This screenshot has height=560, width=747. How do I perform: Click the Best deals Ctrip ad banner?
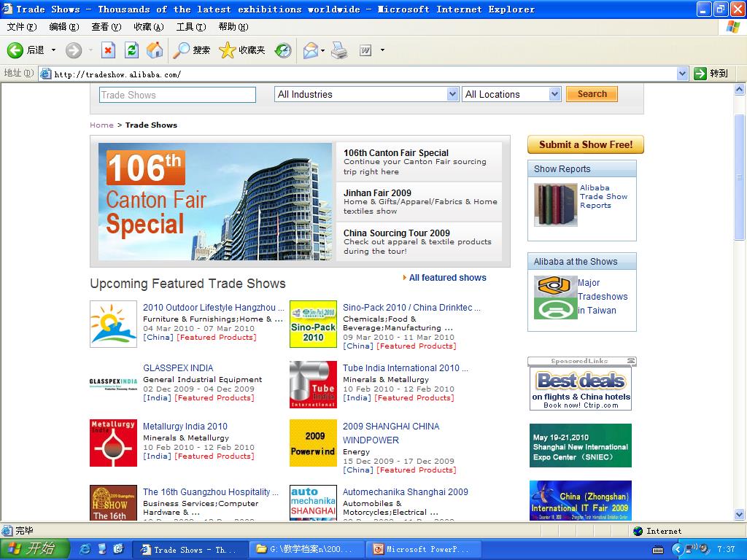pos(581,389)
